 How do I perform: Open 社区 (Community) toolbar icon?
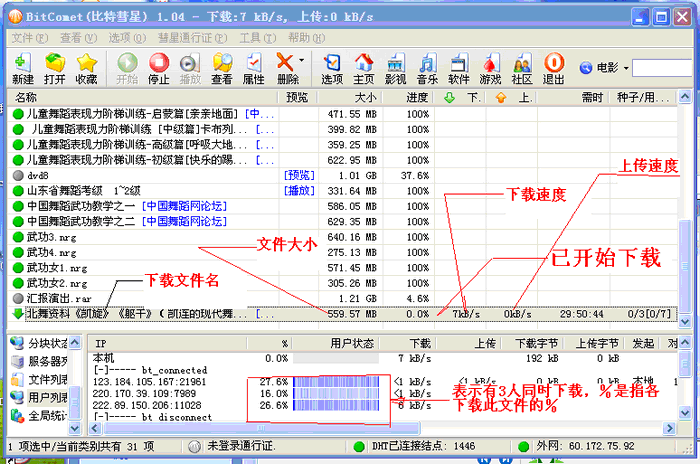coord(522,68)
